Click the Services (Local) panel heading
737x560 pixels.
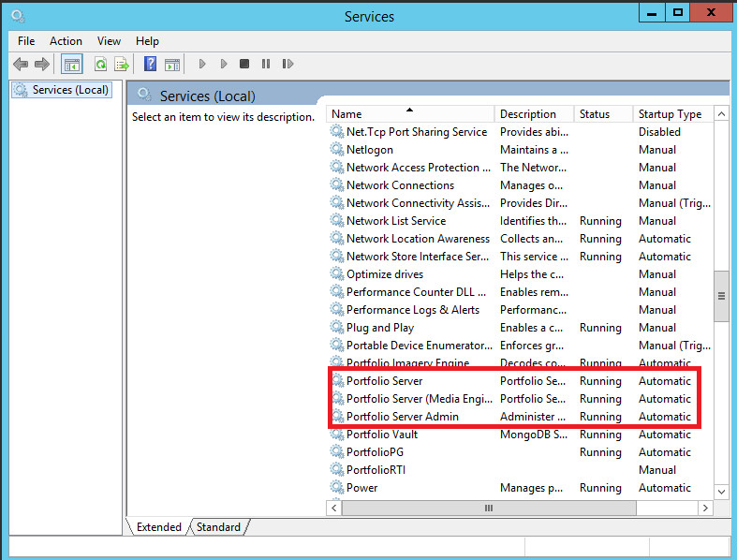(208, 96)
